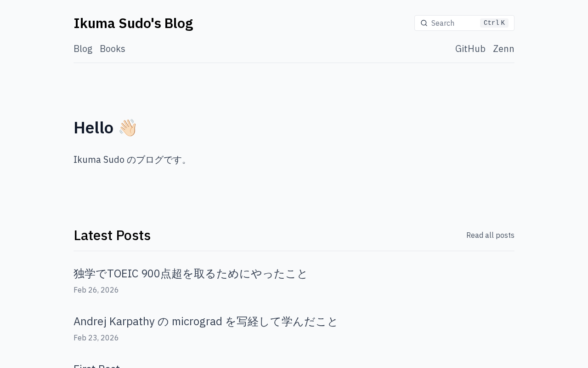The width and height of the screenshot is (588, 368).
Task: Click the Feb 26, 2026 date
Action: tap(96, 290)
